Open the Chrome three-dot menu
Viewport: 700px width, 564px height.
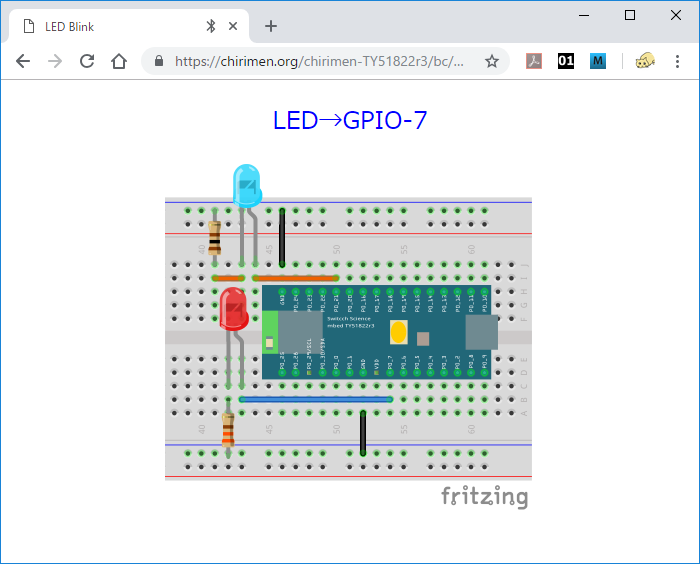(x=677, y=61)
